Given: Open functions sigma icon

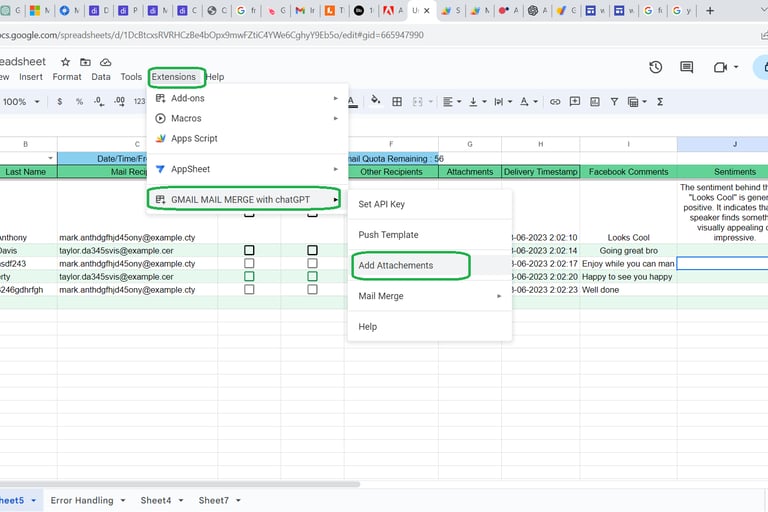Looking at the screenshot, I should pos(660,102).
